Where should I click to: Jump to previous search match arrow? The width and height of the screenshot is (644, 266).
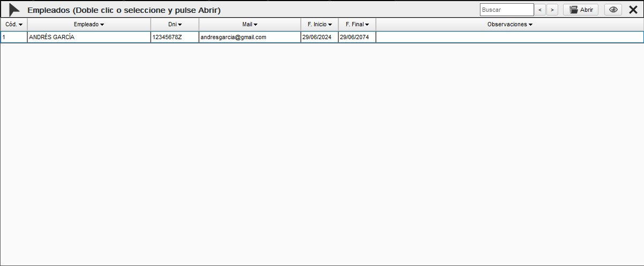click(x=541, y=10)
